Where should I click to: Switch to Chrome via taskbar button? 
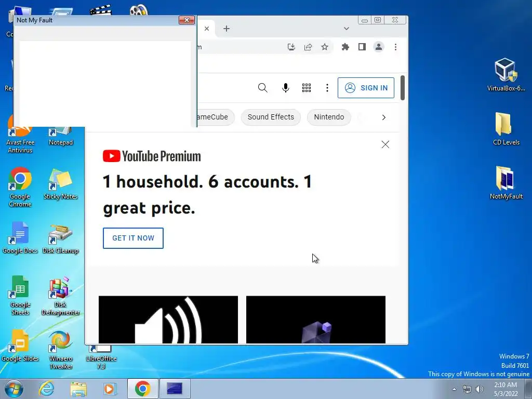pyautogui.click(x=142, y=389)
